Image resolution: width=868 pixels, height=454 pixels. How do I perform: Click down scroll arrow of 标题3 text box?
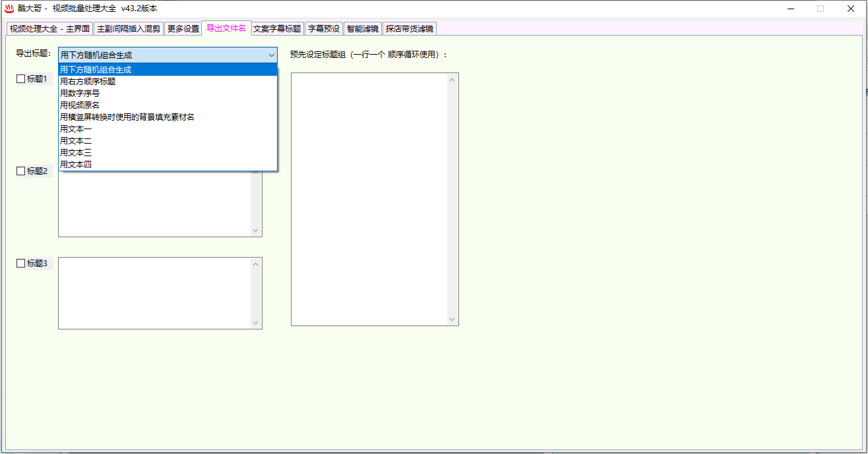(x=256, y=323)
